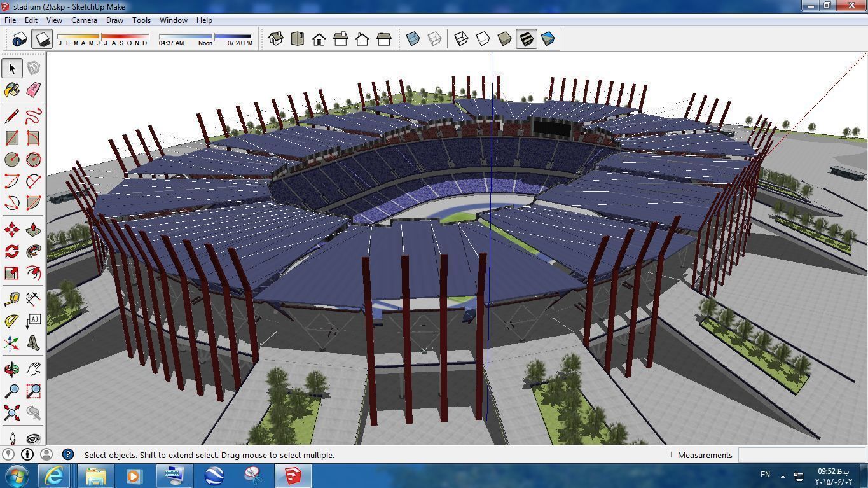Activate the Push/Pull tool

[x=34, y=230]
